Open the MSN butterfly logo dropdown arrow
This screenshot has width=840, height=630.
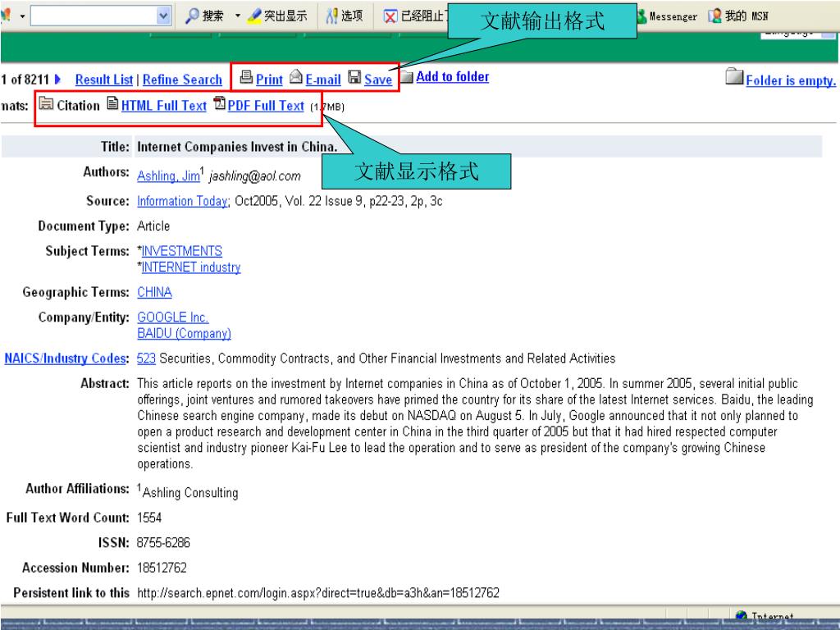[x=22, y=16]
